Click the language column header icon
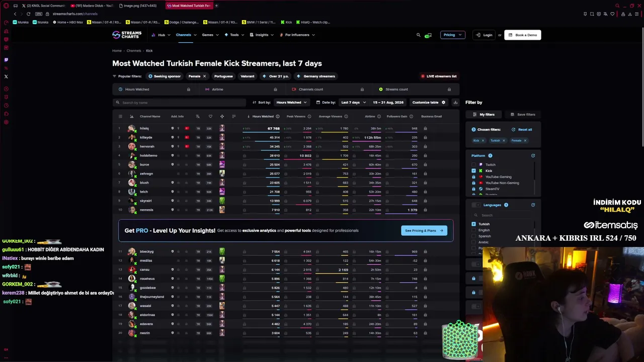 [198, 117]
